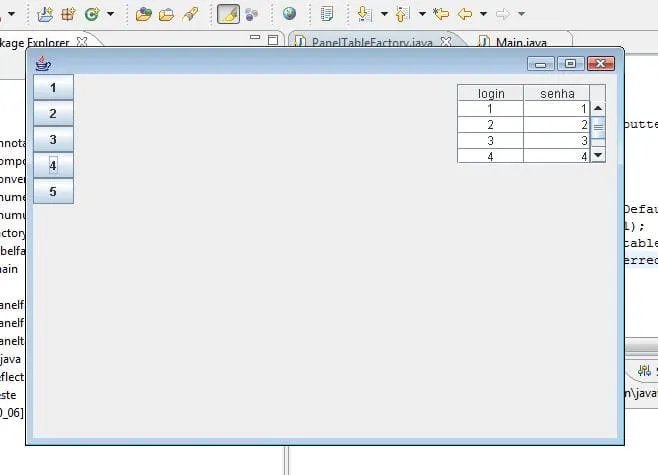Select senha cell with value 3
658x475 pixels.
click(x=557, y=141)
